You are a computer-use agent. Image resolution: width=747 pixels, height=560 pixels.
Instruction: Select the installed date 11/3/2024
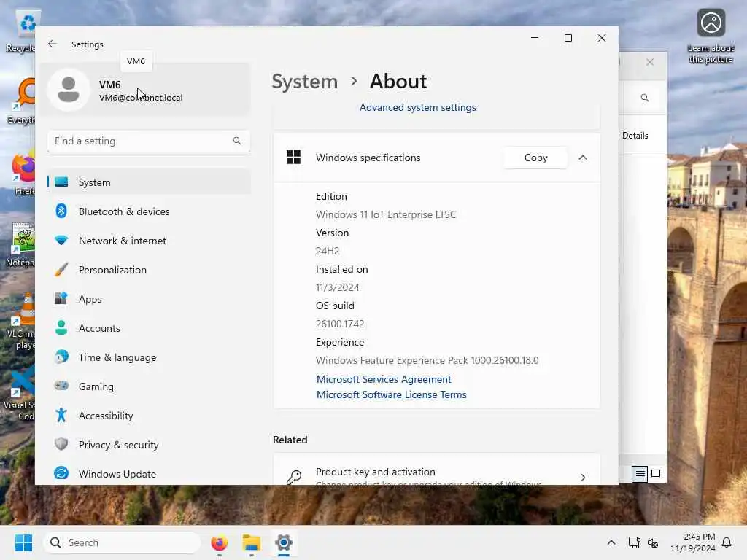pos(337,287)
